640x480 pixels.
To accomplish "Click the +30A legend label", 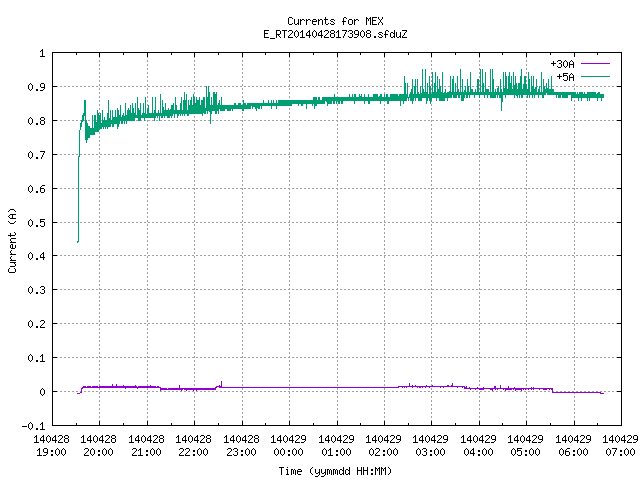I will pyautogui.click(x=562, y=64).
